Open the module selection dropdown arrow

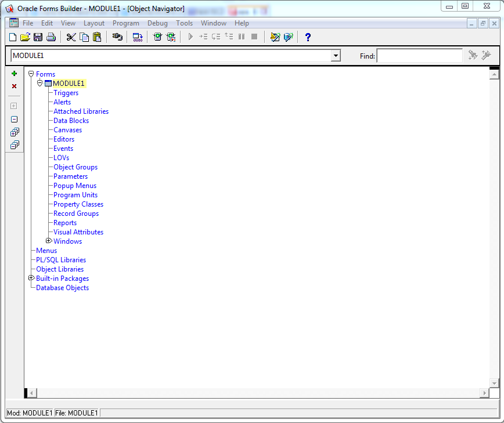[336, 56]
